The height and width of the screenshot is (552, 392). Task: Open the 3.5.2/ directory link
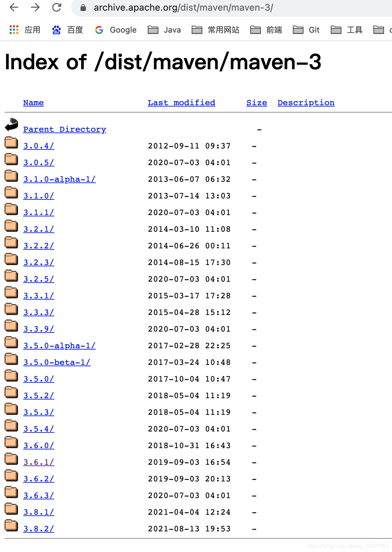(39, 396)
